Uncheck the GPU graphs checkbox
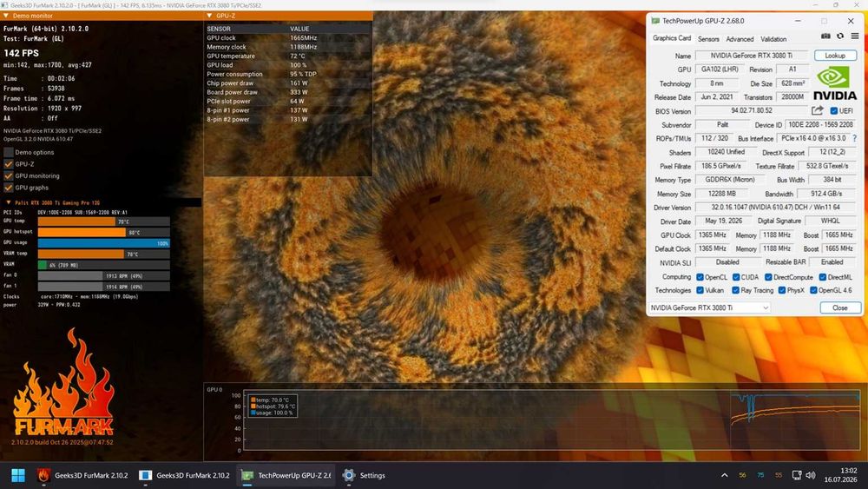The height and width of the screenshot is (489, 868). pos(9,188)
